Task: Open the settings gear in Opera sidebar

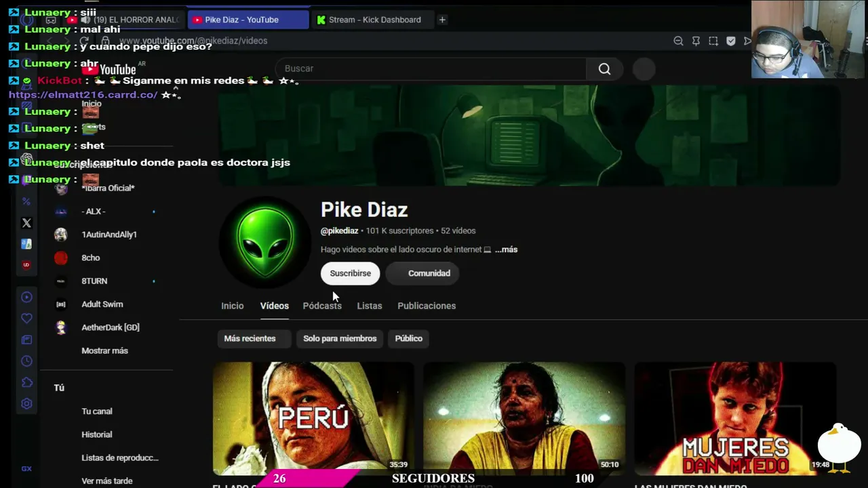Action: 26,404
